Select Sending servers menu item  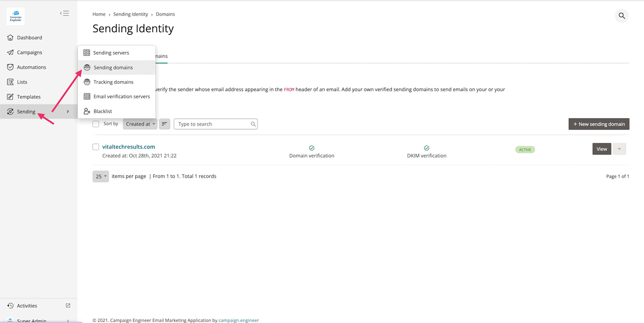[x=117, y=53]
